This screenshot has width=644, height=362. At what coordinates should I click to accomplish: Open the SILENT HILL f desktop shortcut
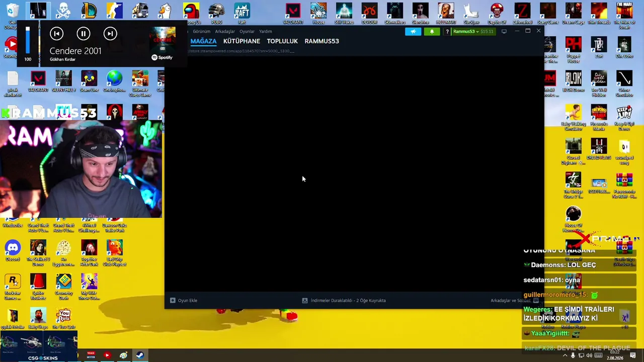pos(63,81)
